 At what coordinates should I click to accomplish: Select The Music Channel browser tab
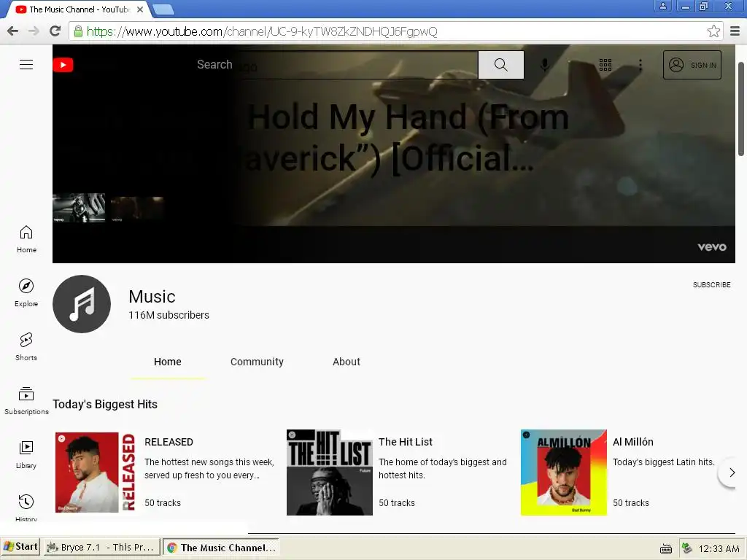[76, 9]
